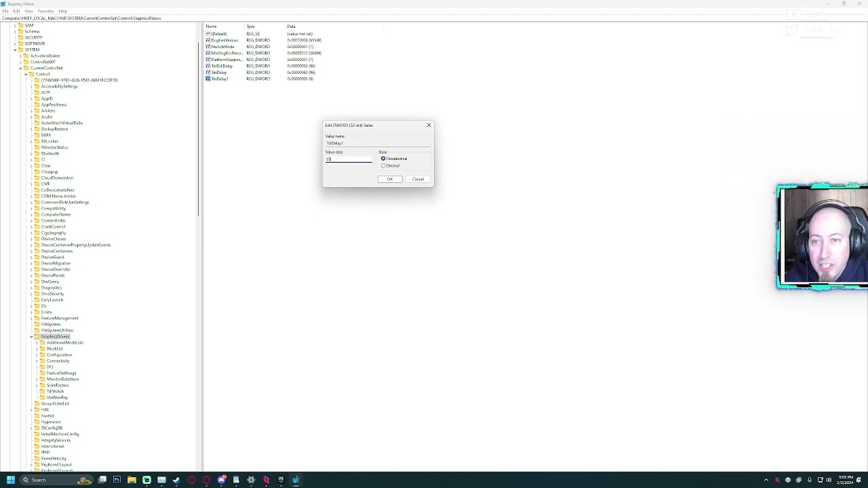Select the BitLocker key
The width and height of the screenshot is (868, 488).
[50, 141]
